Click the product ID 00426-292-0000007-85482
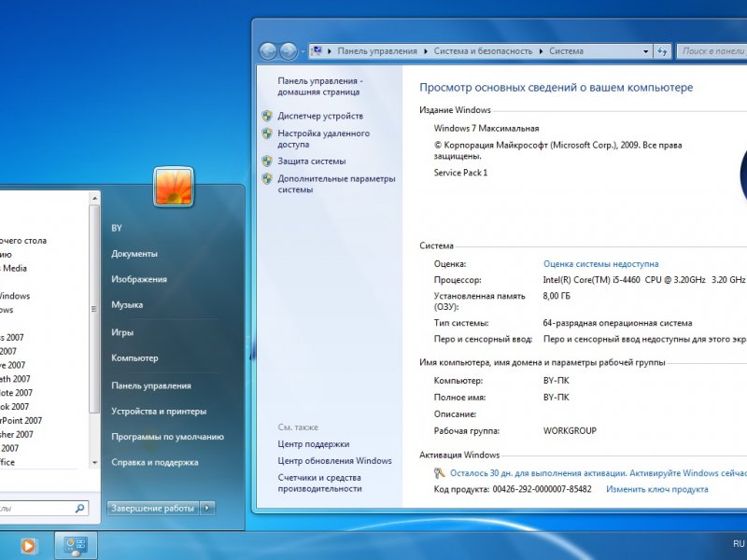The image size is (747, 560). (x=543, y=489)
